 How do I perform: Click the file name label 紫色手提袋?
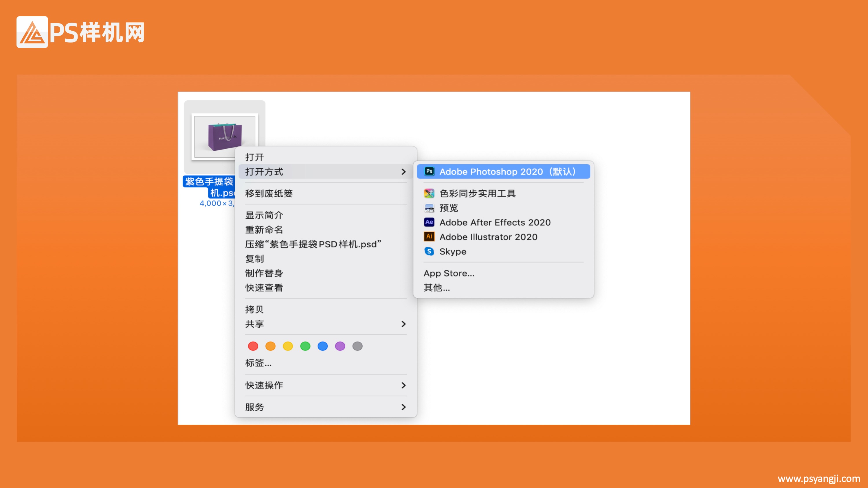209,182
